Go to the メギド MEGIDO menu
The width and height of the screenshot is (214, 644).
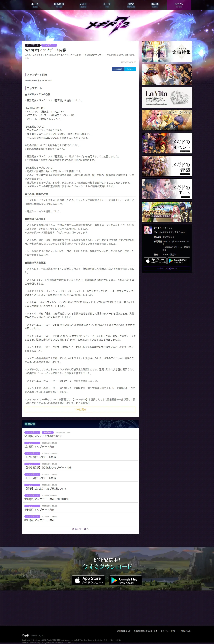83,5
